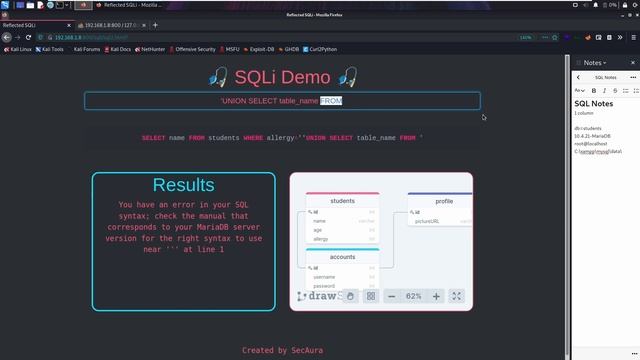Select the Reflected SQLi tab
640x360 pixels.
click(37, 25)
